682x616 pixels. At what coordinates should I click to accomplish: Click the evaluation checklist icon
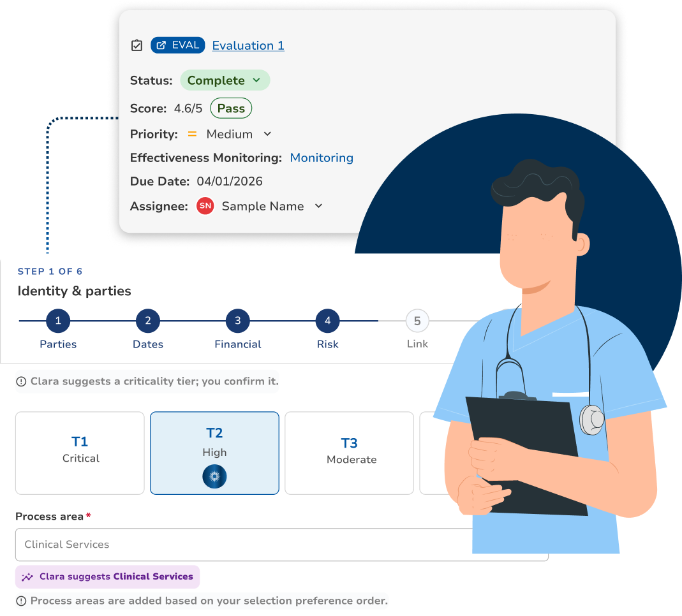click(137, 45)
